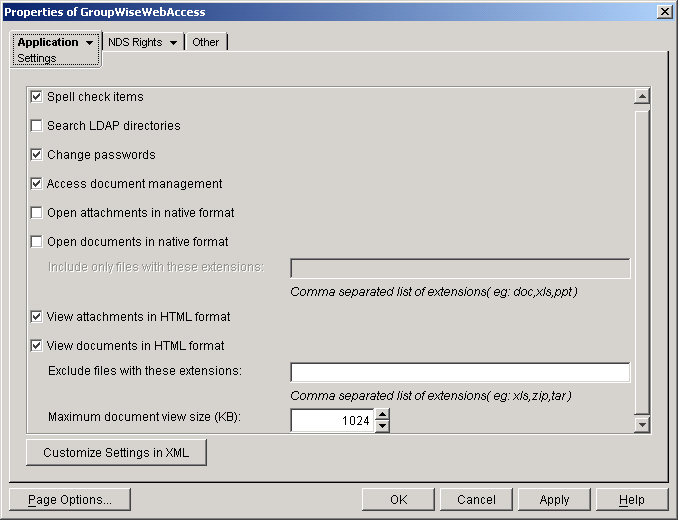Click the Include only files extensions field

460,268
